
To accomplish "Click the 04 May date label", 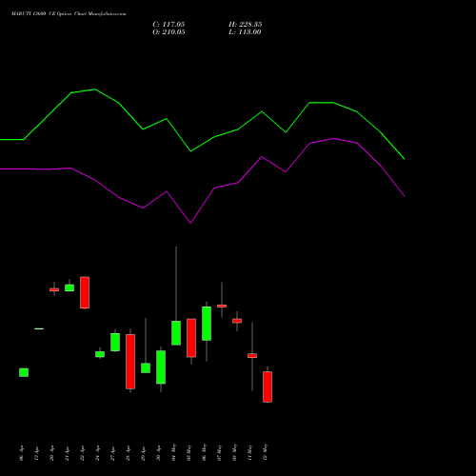I will (174, 452).
